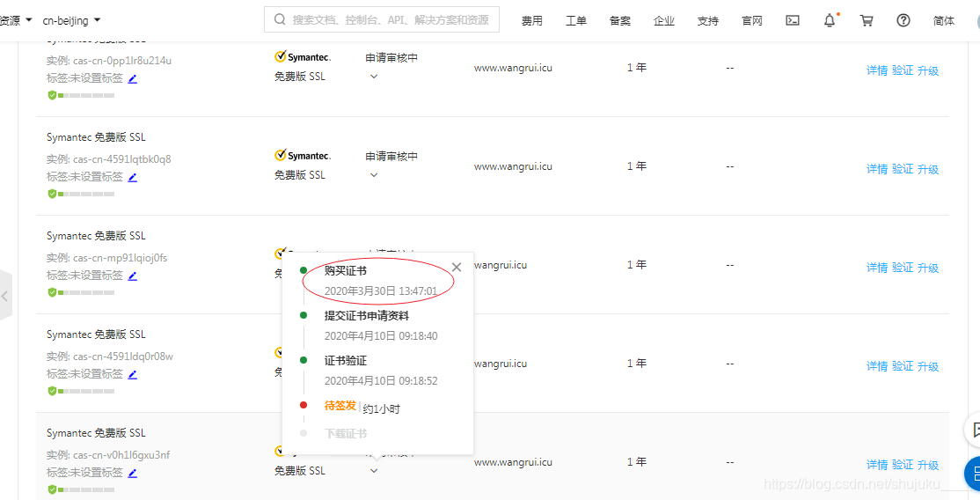The image size is (980, 500).
Task: Click the 提交证书申请资料 step
Action: click(367, 315)
